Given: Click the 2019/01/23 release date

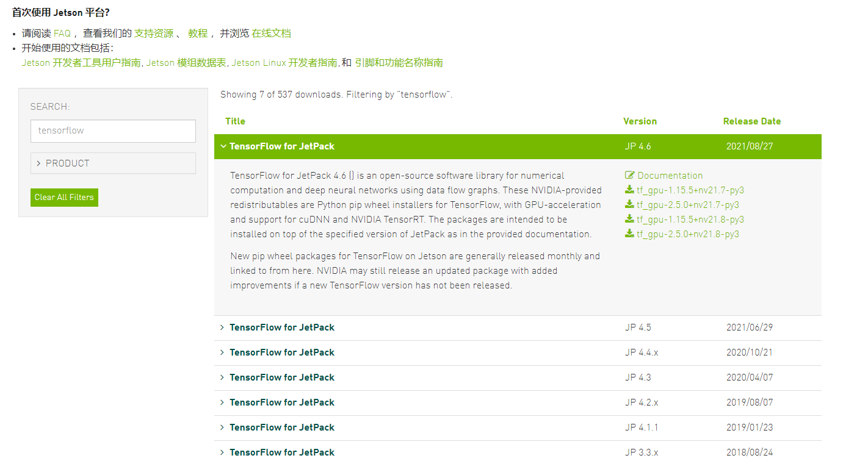Looking at the screenshot, I should click(x=750, y=427).
